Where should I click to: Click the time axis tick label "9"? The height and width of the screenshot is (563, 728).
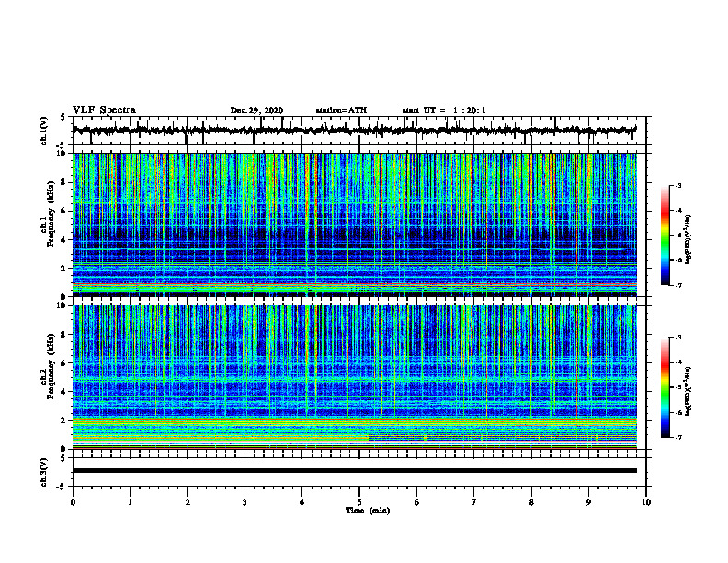(588, 502)
